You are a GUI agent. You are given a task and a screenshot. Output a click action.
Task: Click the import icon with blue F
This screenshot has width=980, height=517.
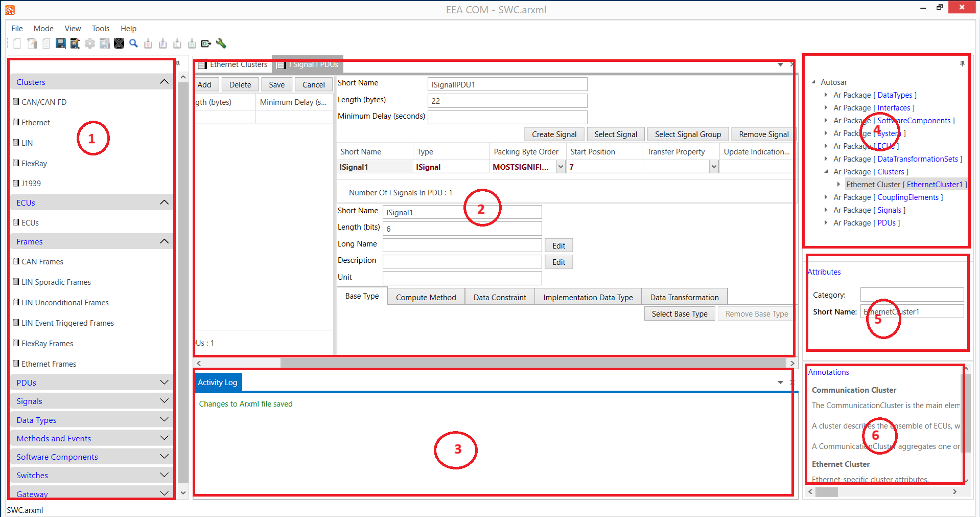coord(163,43)
